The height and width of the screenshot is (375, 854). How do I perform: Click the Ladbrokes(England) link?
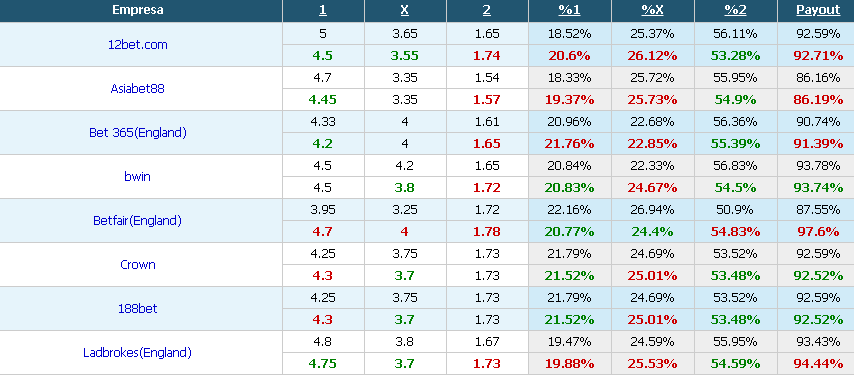(137, 353)
